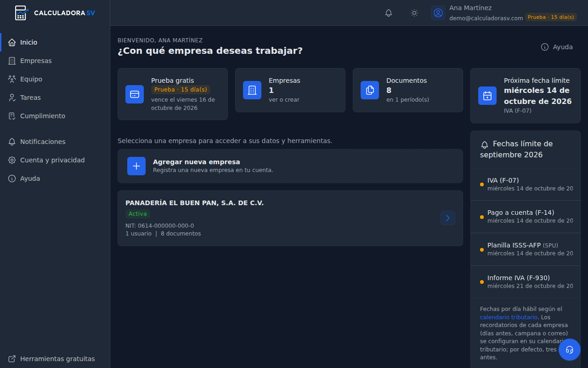Click the Empresas card building icon
The width and height of the screenshot is (588, 368).
pyautogui.click(x=252, y=90)
